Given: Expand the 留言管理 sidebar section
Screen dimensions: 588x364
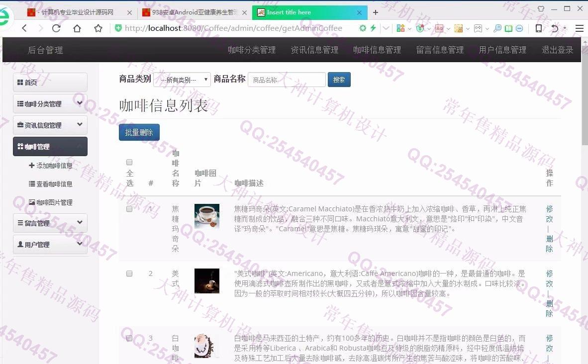Looking at the screenshot, I should (50, 223).
